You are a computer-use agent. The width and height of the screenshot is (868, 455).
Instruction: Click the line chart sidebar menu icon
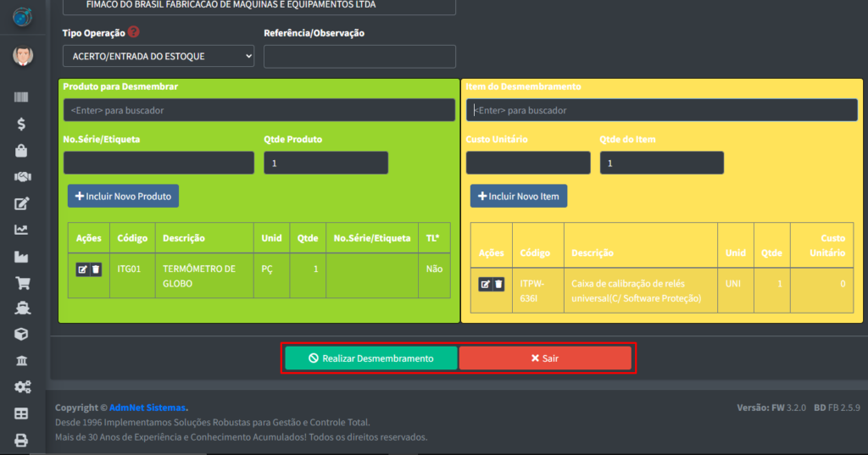[x=21, y=230]
